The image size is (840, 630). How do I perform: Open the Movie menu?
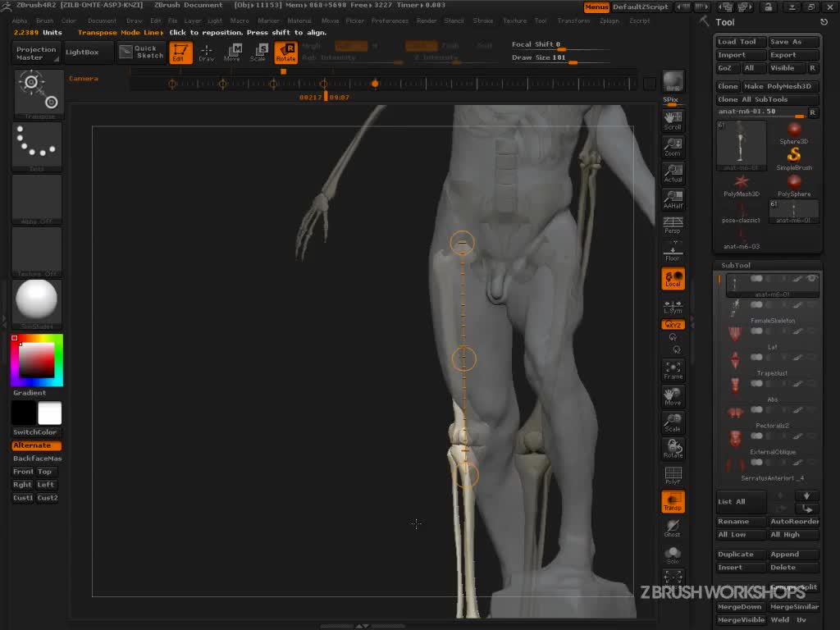(330, 21)
